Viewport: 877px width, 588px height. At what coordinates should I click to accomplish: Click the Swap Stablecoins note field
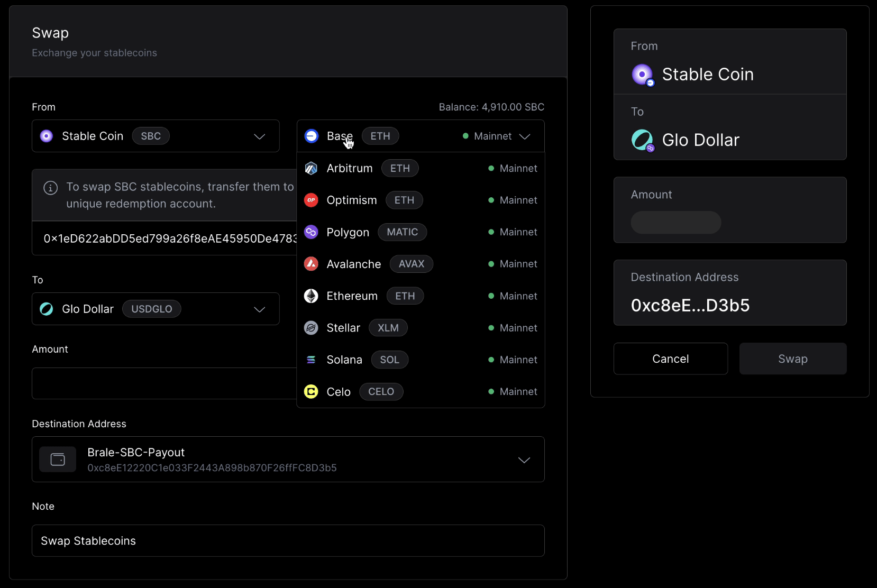click(x=288, y=540)
